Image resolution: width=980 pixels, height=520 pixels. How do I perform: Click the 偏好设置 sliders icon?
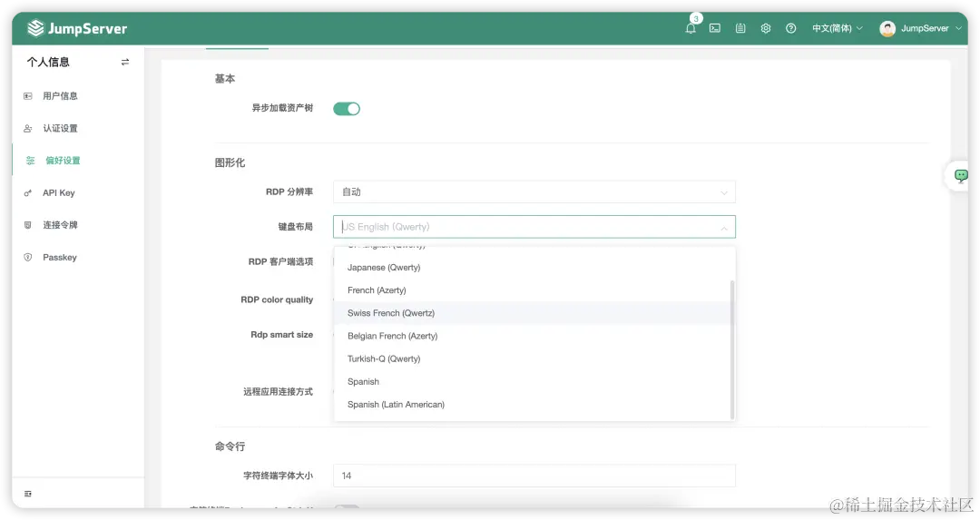[30, 161]
